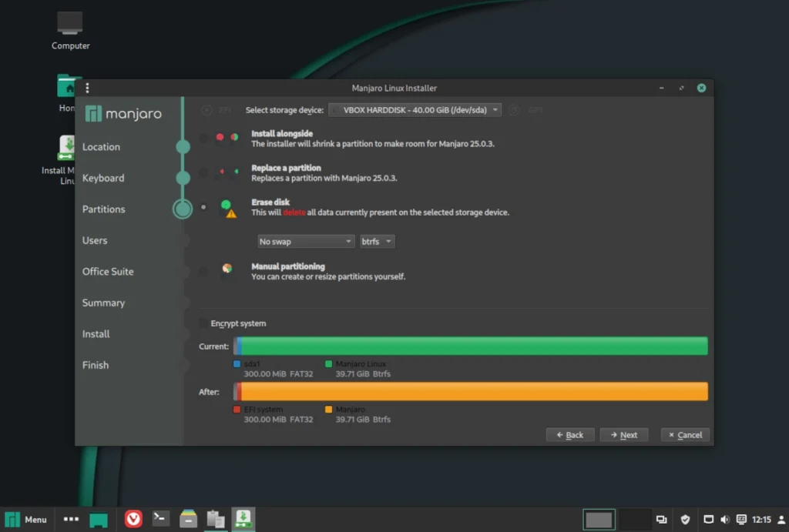This screenshot has width=789, height=532.
Task: Open the user account tray icon
Action: click(x=781, y=520)
